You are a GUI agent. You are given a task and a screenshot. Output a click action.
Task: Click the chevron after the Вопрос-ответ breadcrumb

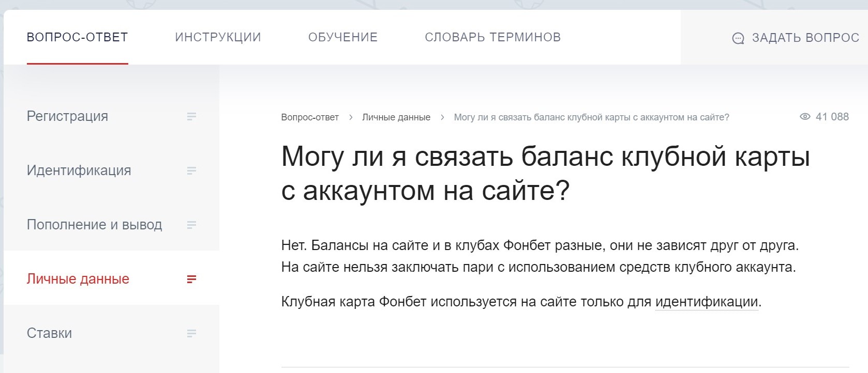(x=351, y=117)
